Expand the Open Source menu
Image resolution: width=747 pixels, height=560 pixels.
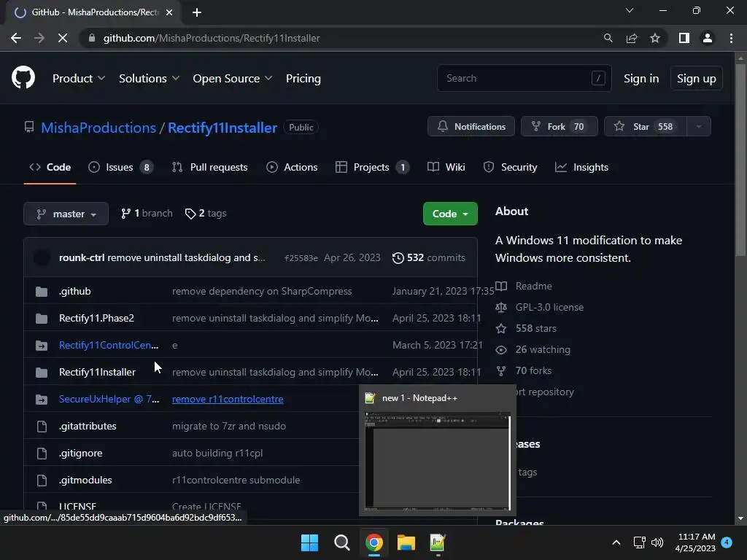tap(233, 78)
